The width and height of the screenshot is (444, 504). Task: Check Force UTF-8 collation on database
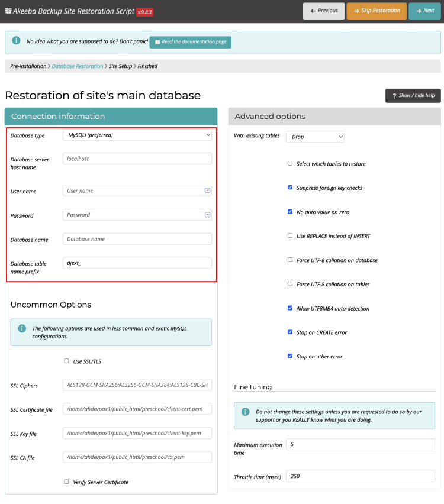click(x=290, y=260)
